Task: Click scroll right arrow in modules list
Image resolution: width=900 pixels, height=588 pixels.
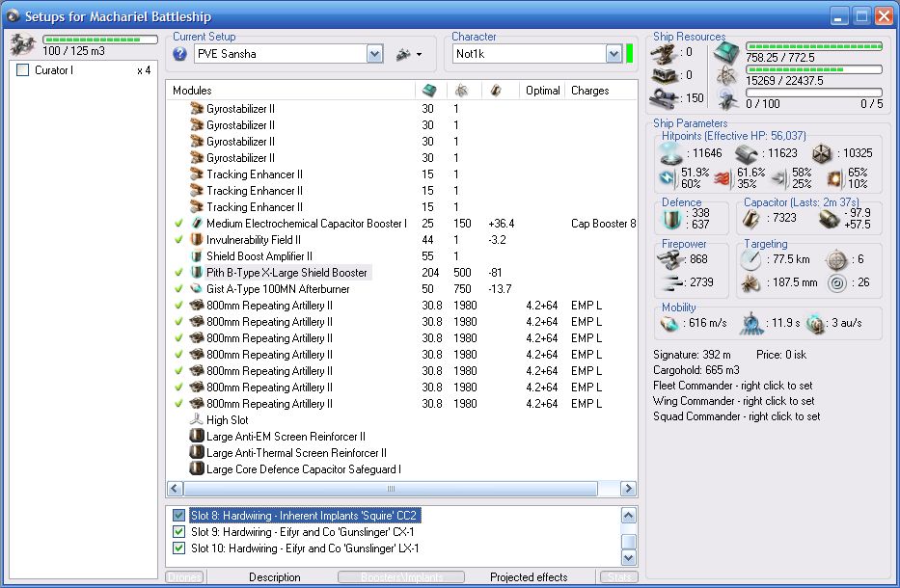Action: pyautogui.click(x=629, y=489)
